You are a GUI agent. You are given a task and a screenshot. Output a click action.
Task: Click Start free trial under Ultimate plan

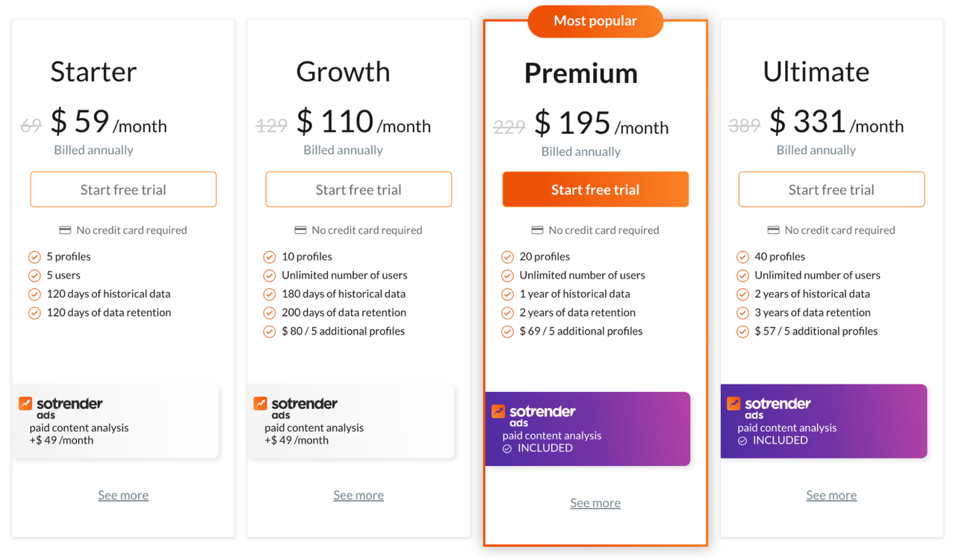tap(831, 190)
